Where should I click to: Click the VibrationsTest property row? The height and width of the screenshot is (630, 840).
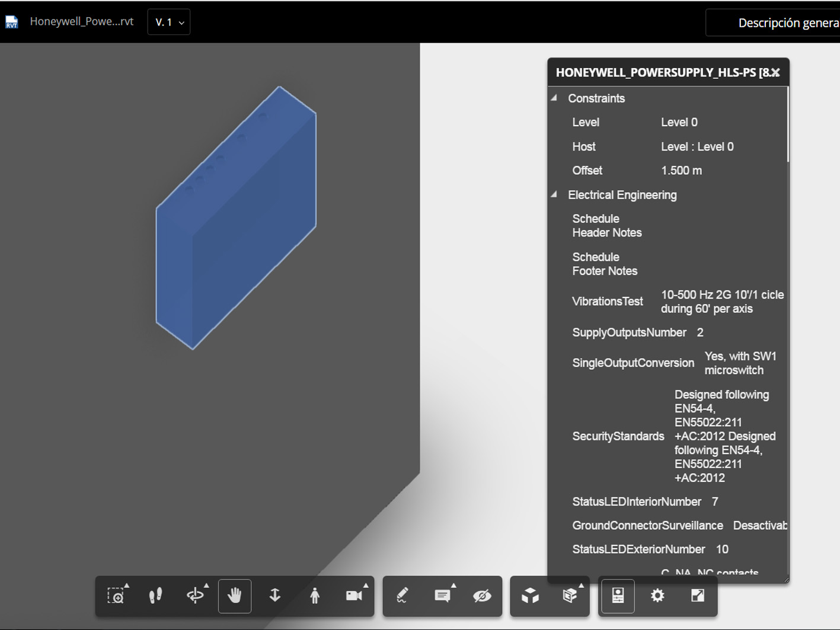pos(668,302)
